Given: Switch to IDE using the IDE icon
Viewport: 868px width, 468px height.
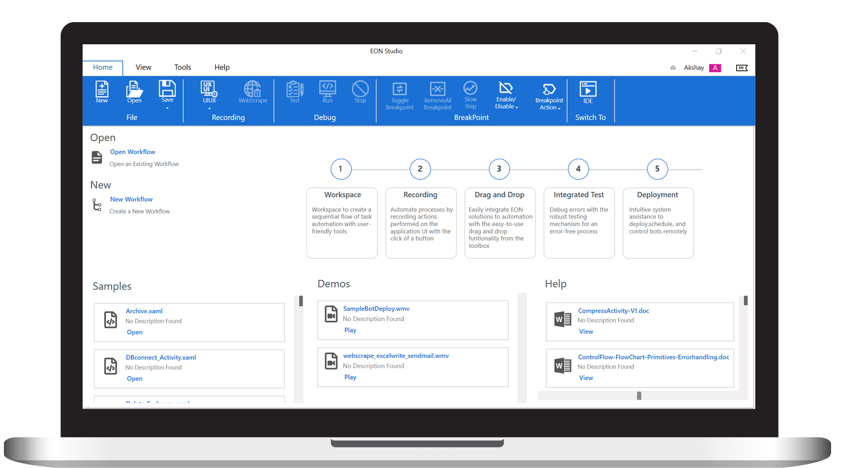Looking at the screenshot, I should (x=588, y=92).
